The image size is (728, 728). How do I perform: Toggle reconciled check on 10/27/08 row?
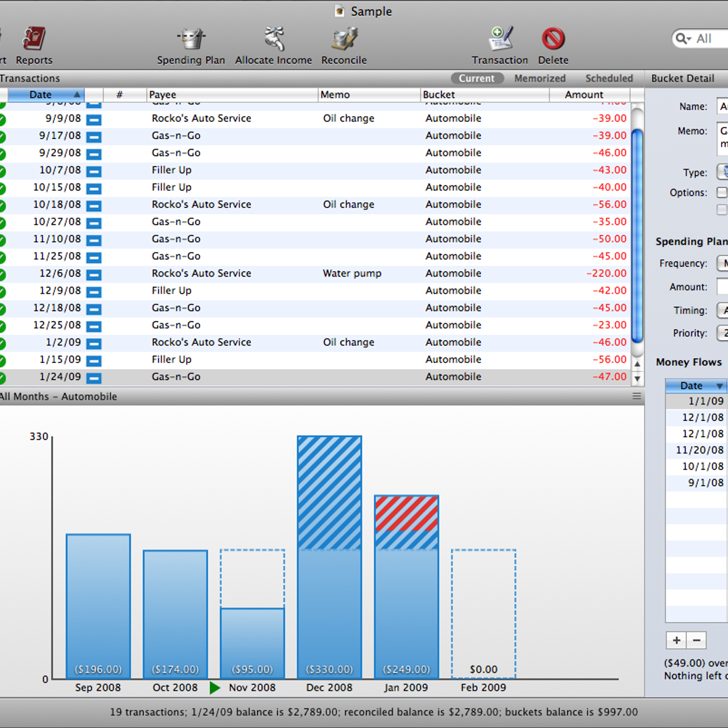pos(2,223)
